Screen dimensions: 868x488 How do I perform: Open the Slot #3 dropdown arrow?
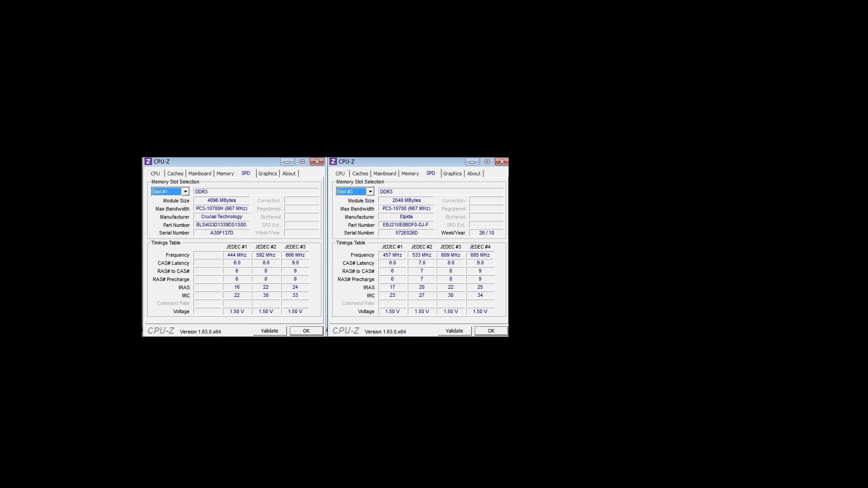point(370,192)
